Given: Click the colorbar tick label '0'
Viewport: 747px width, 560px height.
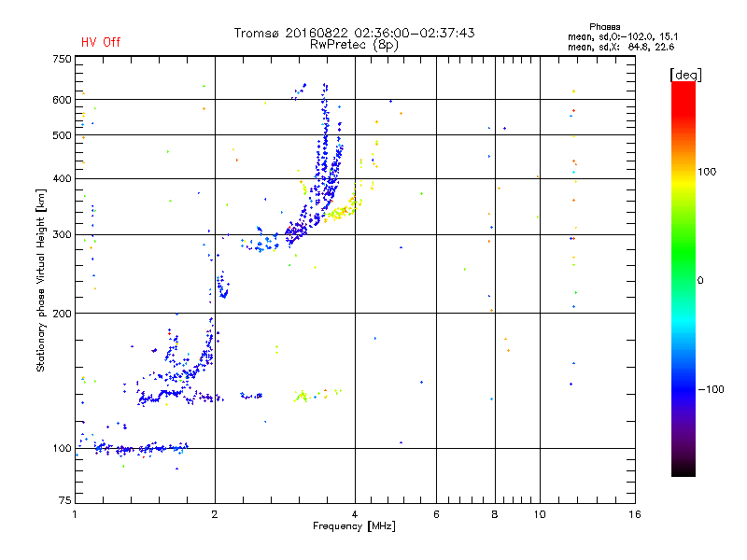Looking at the screenshot, I should [700, 281].
